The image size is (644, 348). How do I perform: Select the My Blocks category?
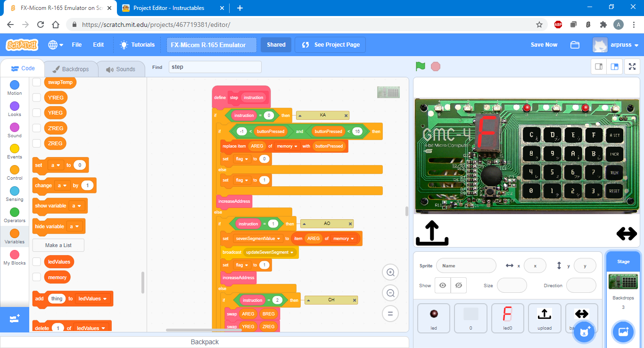tap(15, 257)
